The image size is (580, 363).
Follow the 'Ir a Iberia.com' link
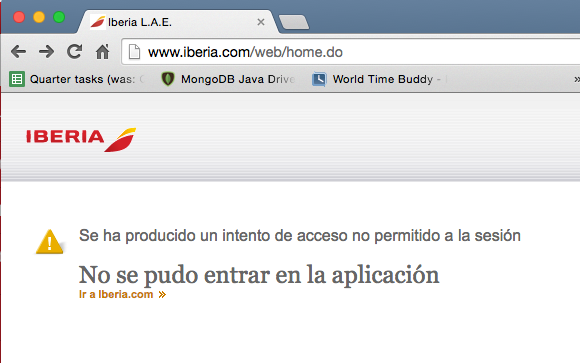coord(122,295)
